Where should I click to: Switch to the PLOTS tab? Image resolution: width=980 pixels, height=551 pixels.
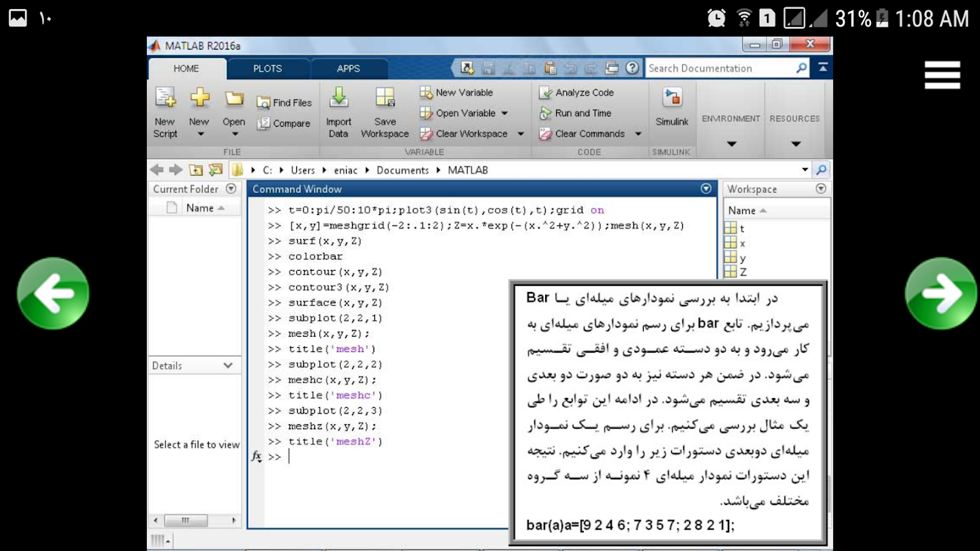pos(267,68)
